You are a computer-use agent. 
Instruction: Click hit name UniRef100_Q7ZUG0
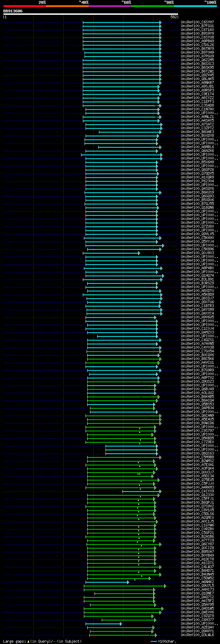pos(197,227)
